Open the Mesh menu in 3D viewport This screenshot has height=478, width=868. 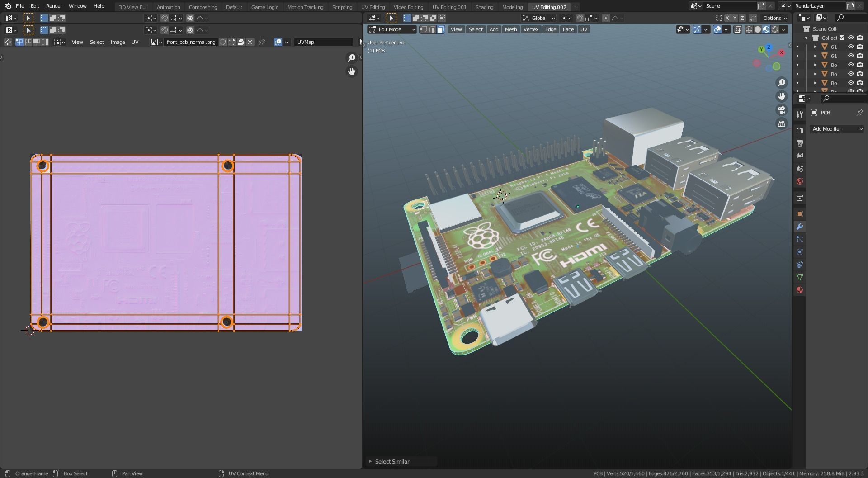[511, 29]
